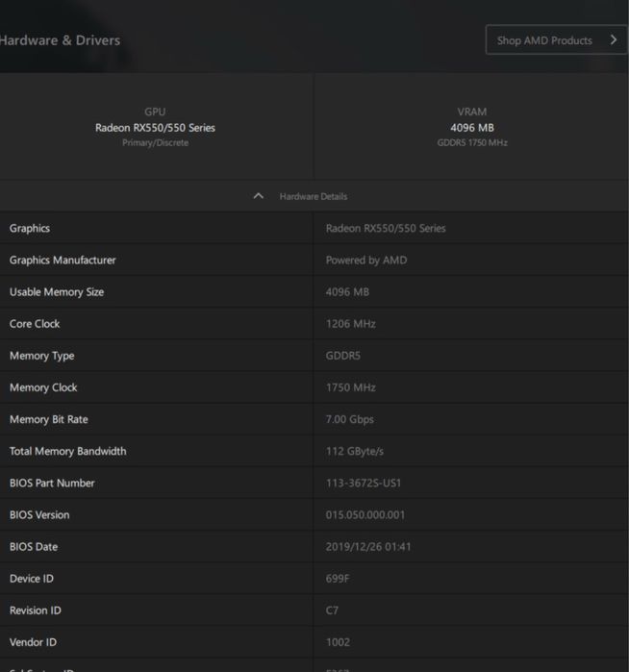The image size is (629, 672).
Task: Click BIOS Version label
Action: [39, 515]
